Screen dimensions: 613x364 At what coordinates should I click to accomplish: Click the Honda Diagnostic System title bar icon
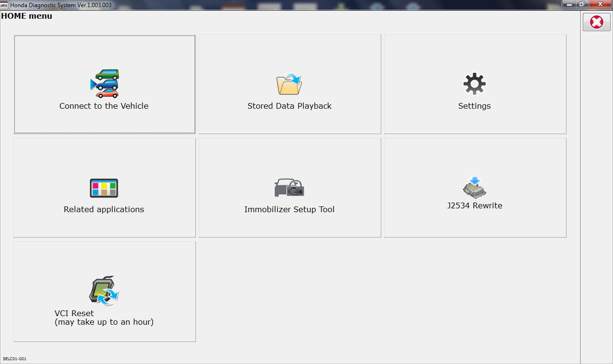4,4
